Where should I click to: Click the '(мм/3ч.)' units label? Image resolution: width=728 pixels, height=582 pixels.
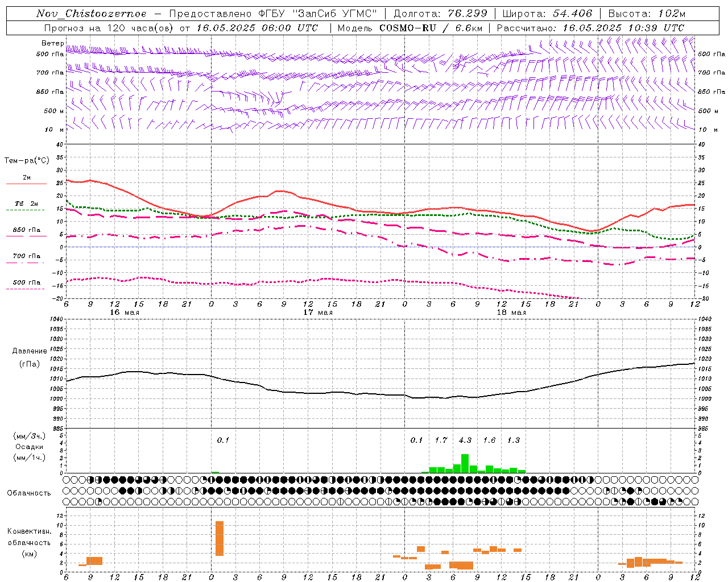click(x=30, y=436)
